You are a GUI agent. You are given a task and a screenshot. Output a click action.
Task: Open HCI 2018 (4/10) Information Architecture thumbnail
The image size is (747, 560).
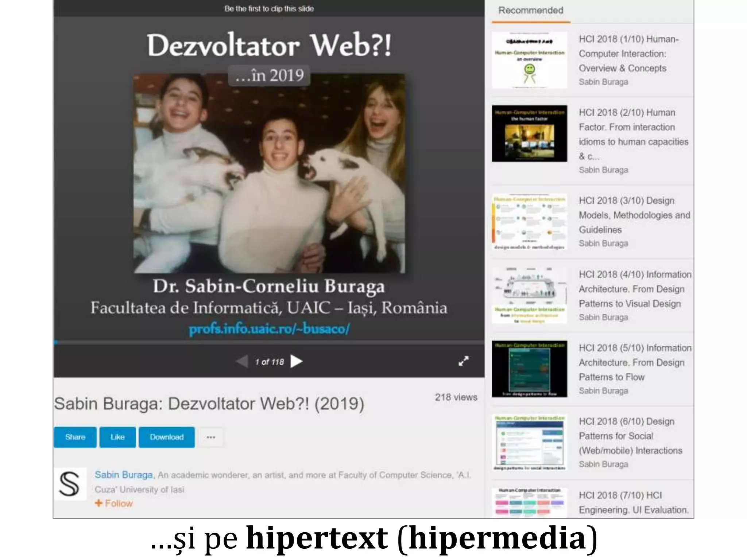(x=529, y=295)
